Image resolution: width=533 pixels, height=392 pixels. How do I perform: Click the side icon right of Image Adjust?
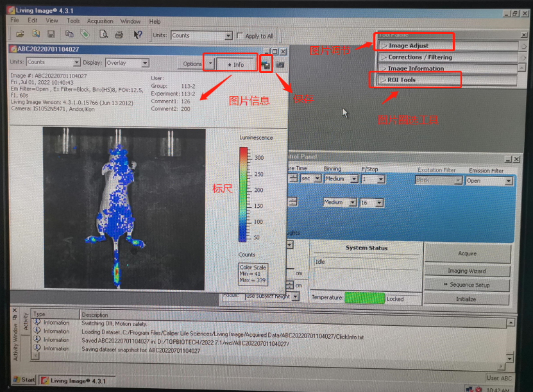[524, 46]
